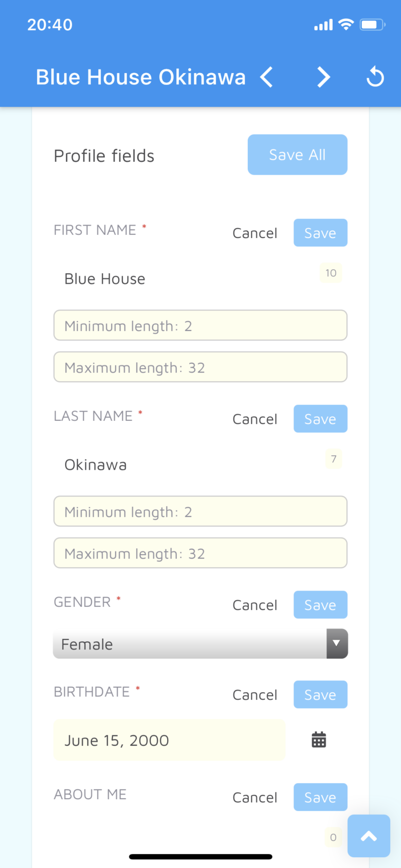The width and height of the screenshot is (401, 868).
Task: Go back using the left chevron
Action: click(266, 78)
